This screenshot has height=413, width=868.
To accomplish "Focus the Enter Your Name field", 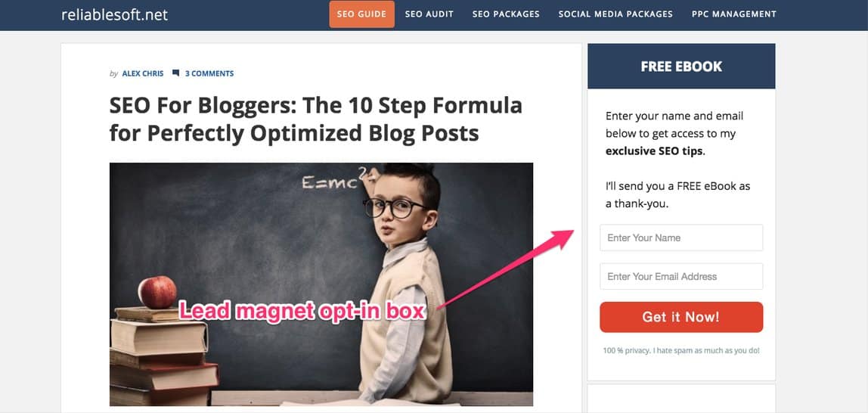I will 681,238.
